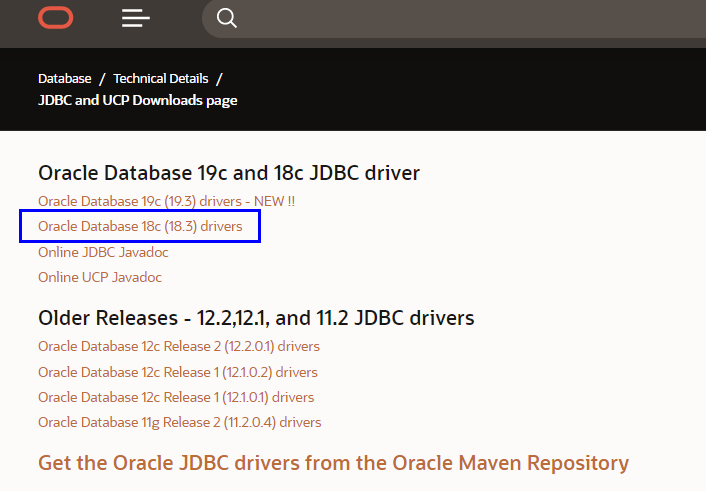Image resolution: width=706 pixels, height=491 pixels.
Task: Open Oracle Database 12c Release 1 (12.1.0.2) drivers
Action: point(178,372)
